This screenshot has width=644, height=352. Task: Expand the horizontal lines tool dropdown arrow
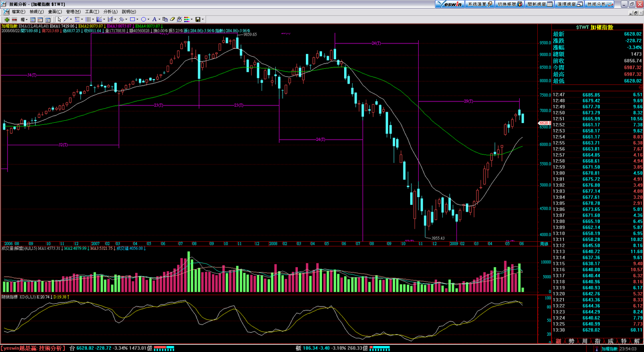[x=82, y=19]
